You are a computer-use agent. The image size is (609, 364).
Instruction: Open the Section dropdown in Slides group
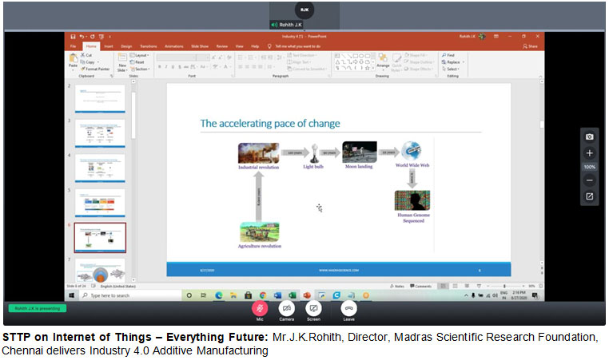point(141,69)
